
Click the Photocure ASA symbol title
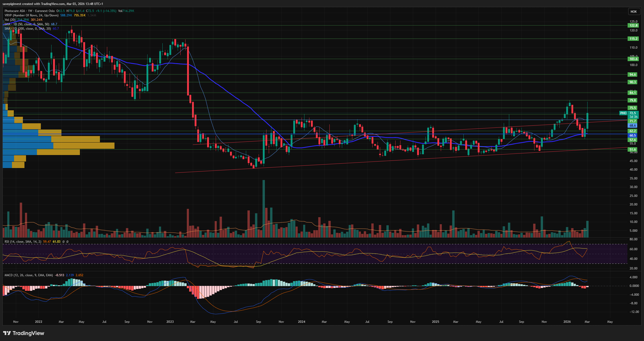pyautogui.click(x=15, y=11)
